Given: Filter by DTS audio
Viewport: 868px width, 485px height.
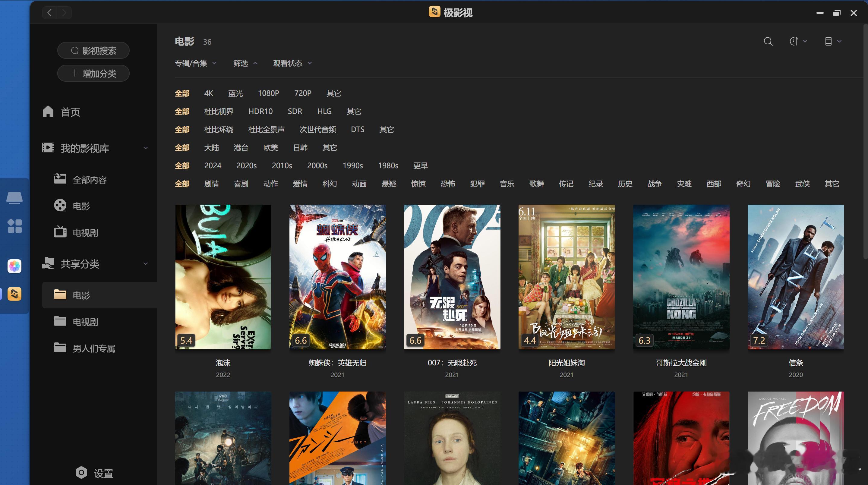Looking at the screenshot, I should tap(358, 130).
